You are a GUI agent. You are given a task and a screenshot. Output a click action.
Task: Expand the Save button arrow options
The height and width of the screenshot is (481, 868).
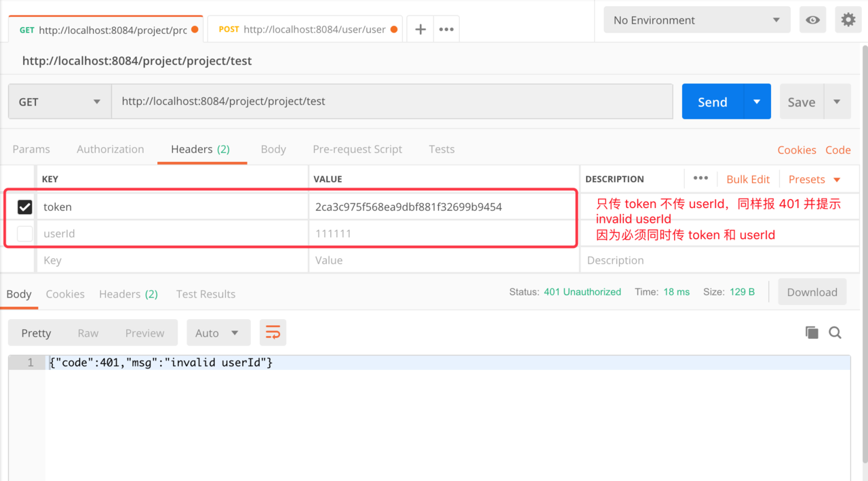[x=837, y=102]
